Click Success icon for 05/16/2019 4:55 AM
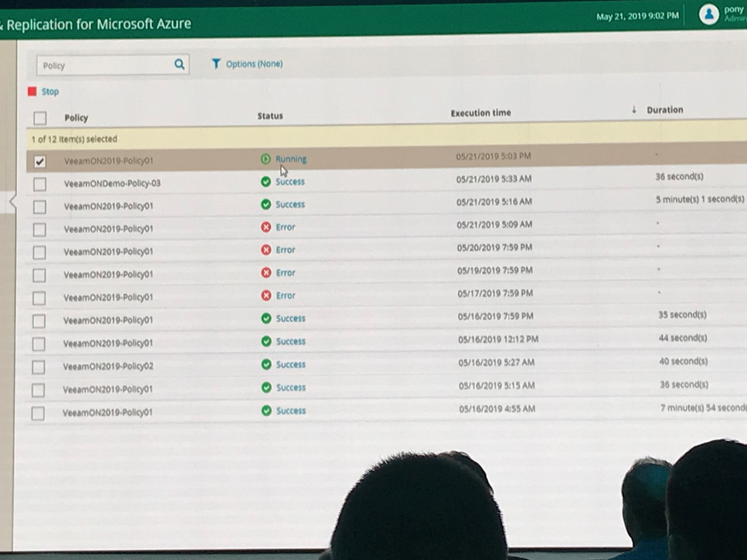747x560 pixels. pyautogui.click(x=266, y=410)
